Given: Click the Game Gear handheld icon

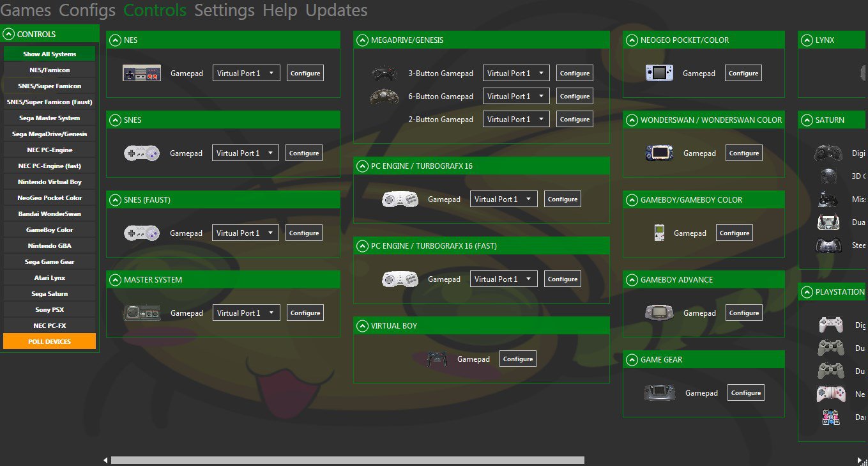Looking at the screenshot, I should pyautogui.click(x=659, y=392).
